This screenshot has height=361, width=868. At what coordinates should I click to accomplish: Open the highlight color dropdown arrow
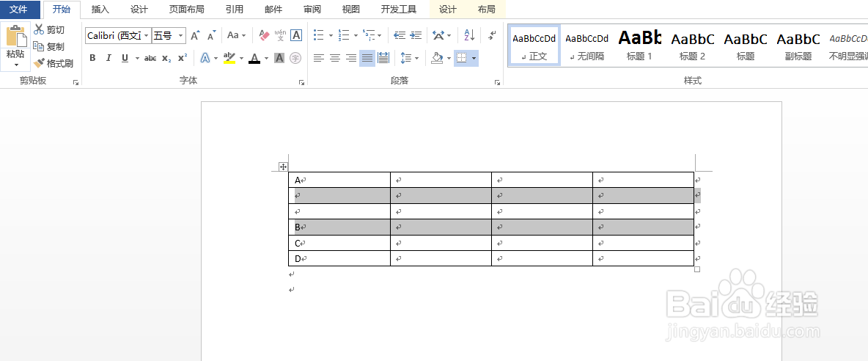241,58
